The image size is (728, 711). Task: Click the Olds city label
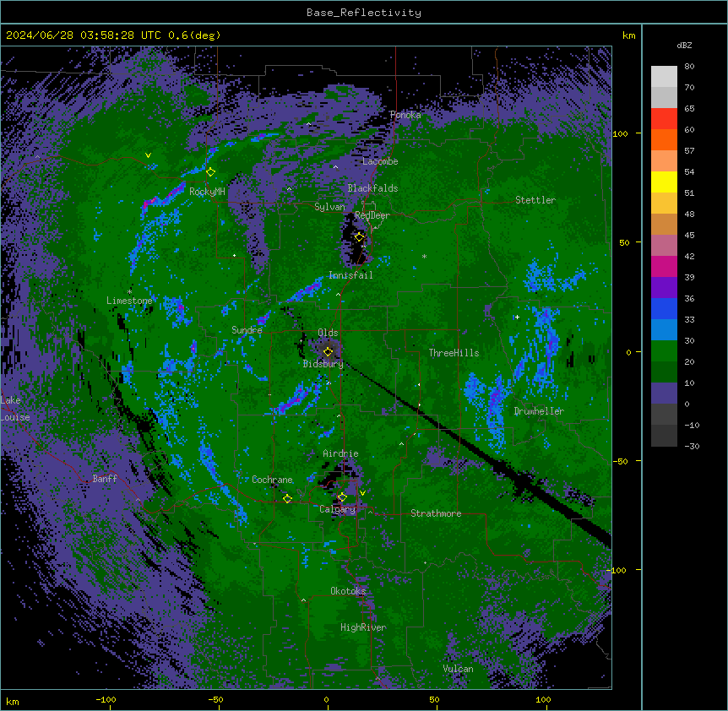point(328,333)
